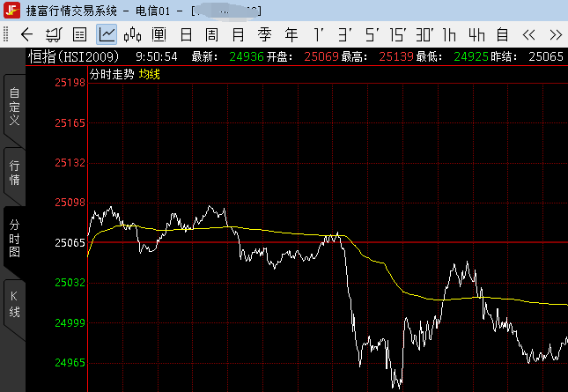The image size is (568, 392).
Task: Choose the 15-minute interval
Action: 397,35
